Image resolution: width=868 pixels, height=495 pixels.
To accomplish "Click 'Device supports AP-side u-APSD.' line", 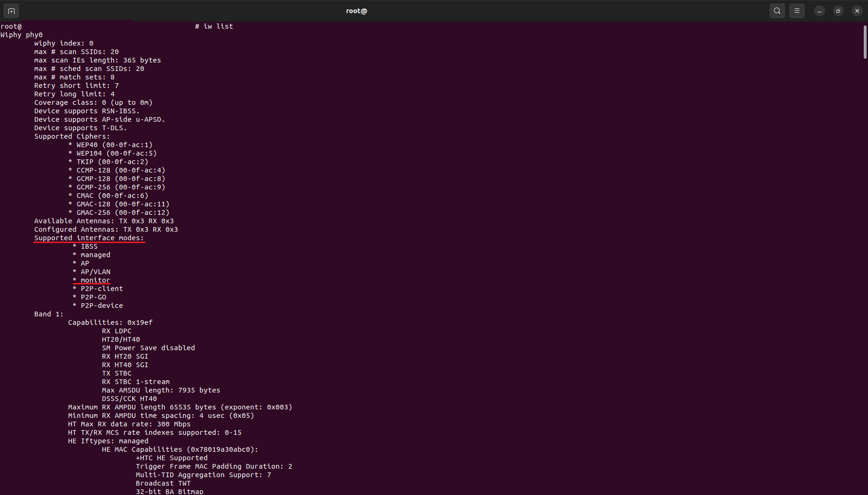I will pyautogui.click(x=100, y=119).
